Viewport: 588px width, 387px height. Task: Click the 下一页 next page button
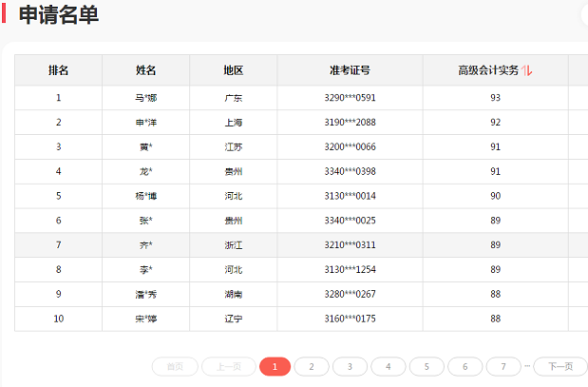[560, 366]
